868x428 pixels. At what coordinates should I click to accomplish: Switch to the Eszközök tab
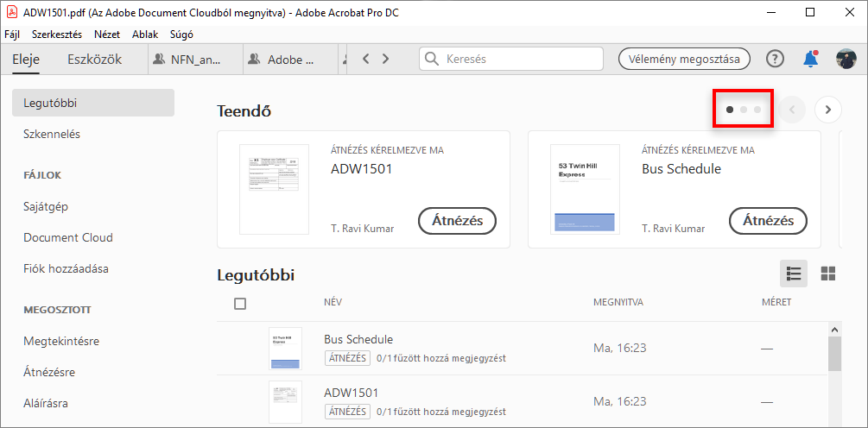94,60
